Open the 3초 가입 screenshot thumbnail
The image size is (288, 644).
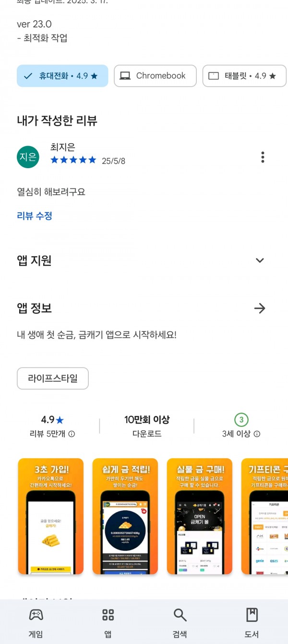(x=51, y=510)
